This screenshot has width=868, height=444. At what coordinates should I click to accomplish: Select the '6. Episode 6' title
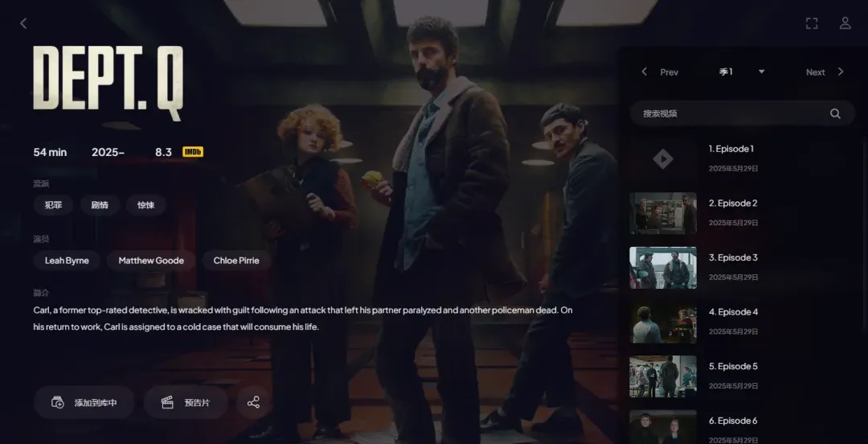(733, 420)
